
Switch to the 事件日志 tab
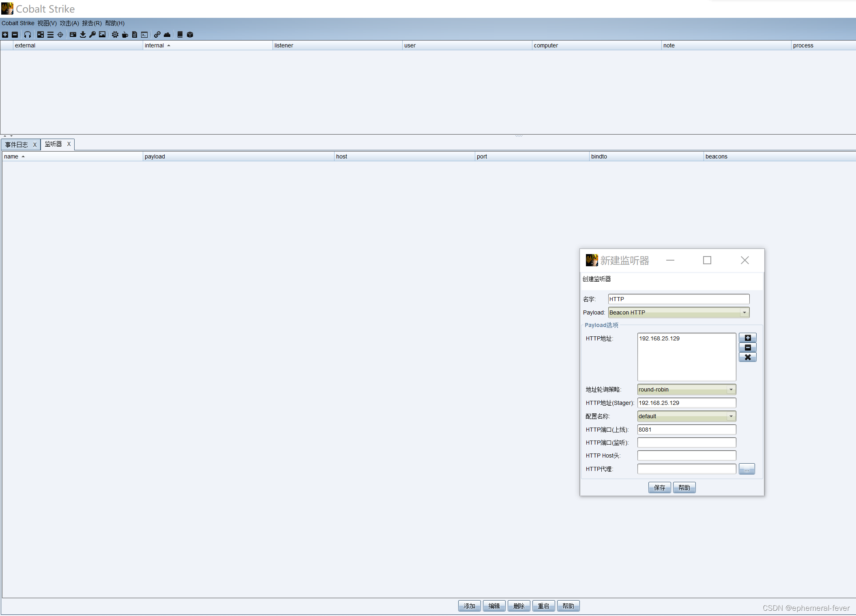click(17, 145)
